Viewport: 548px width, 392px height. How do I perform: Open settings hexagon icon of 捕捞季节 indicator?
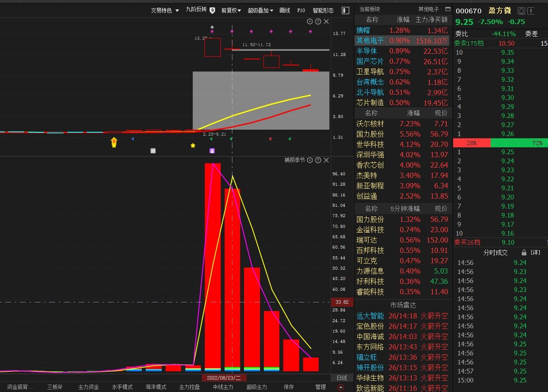coord(310,160)
